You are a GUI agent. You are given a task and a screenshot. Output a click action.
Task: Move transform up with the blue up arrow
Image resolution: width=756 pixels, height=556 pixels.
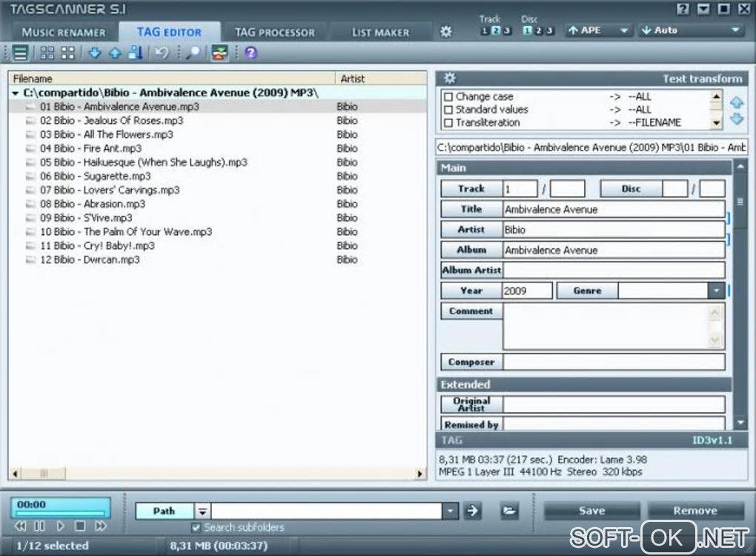736,102
